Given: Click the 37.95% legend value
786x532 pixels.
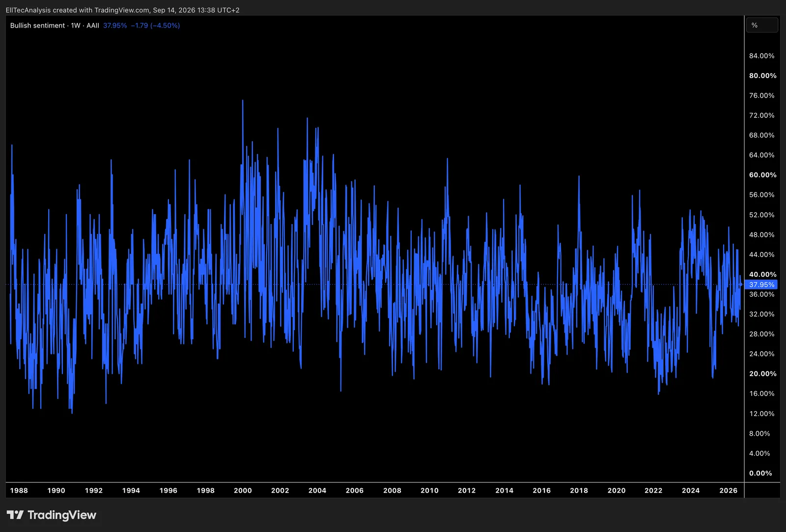Looking at the screenshot, I should [115, 26].
